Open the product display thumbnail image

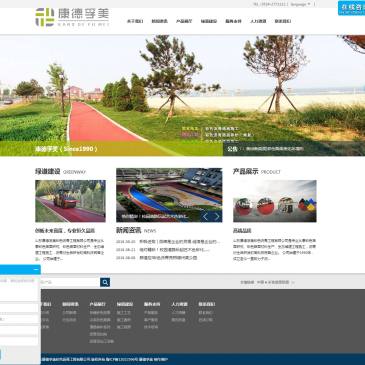pyautogui.click(x=275, y=201)
